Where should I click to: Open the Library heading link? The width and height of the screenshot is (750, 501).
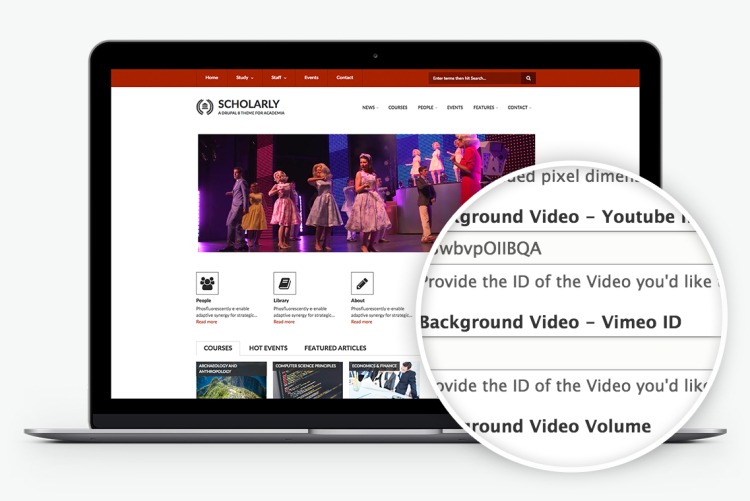coord(281,301)
